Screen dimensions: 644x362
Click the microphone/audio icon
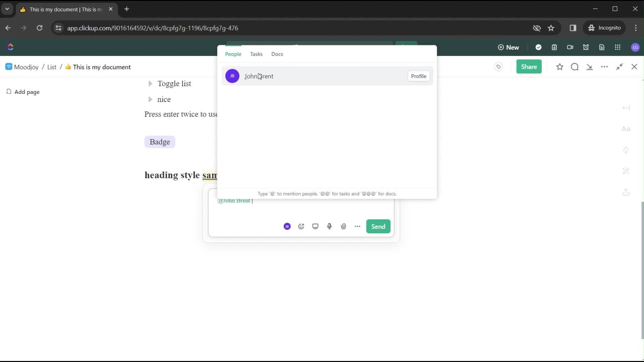pos(329,226)
